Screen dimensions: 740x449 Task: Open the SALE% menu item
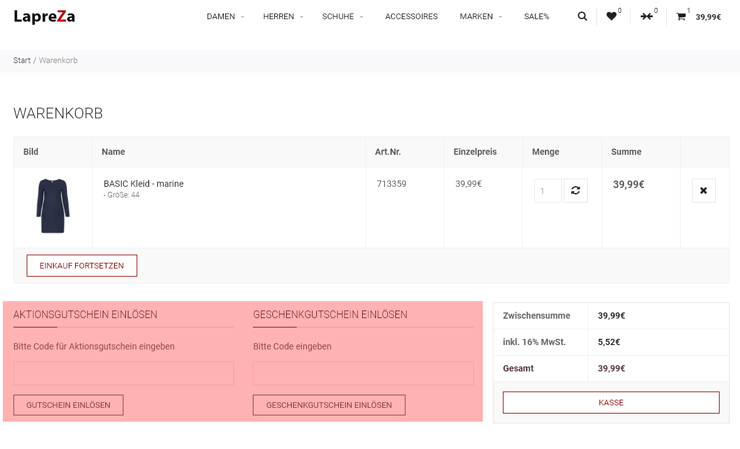point(536,17)
